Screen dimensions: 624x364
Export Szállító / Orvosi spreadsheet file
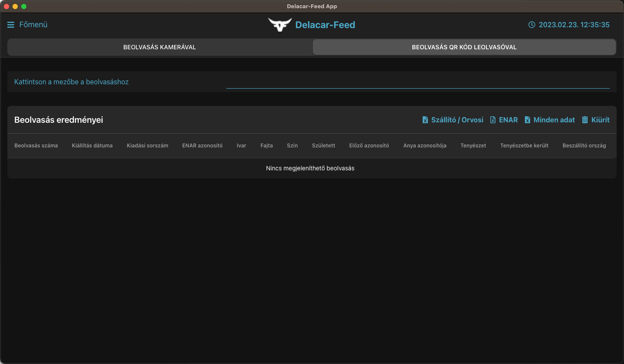point(453,120)
